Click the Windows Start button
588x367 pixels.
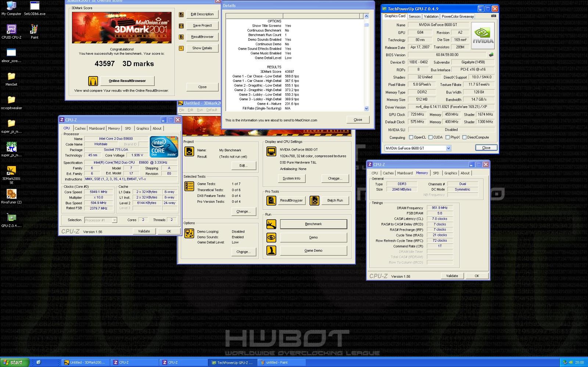point(14,362)
